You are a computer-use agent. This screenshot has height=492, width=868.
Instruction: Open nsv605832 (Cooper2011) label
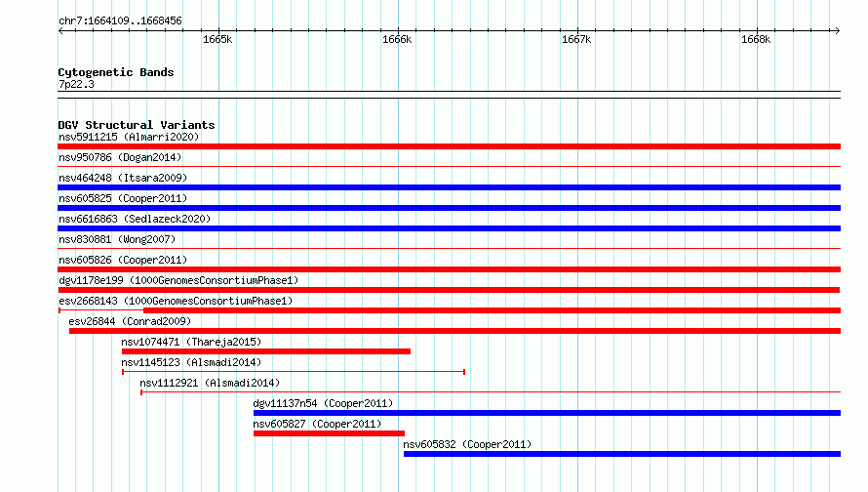coord(467,444)
